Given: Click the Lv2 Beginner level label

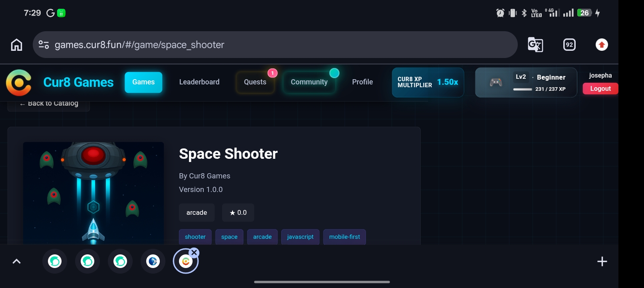Looking at the screenshot, I should tap(540, 77).
